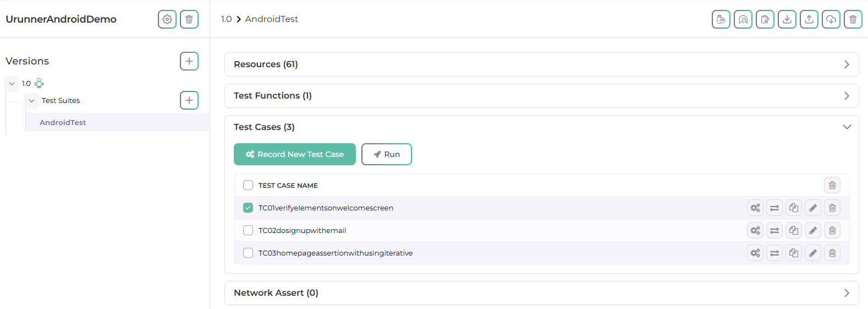
Task: Collapse the Test Cases (3) section
Action: [x=847, y=127]
